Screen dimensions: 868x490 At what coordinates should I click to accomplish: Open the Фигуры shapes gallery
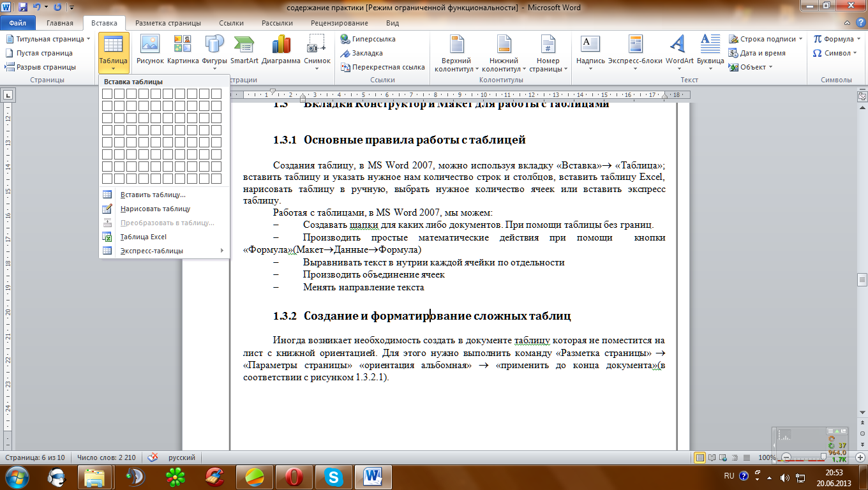[214, 53]
